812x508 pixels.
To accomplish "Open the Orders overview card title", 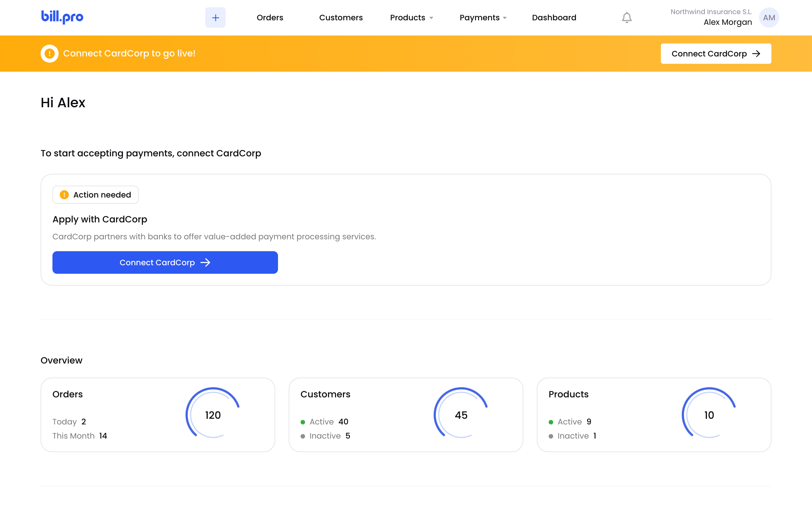I will coord(67,394).
